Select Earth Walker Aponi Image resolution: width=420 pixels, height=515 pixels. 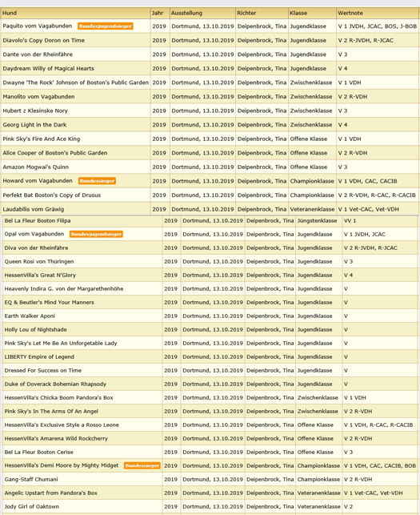[30, 316]
